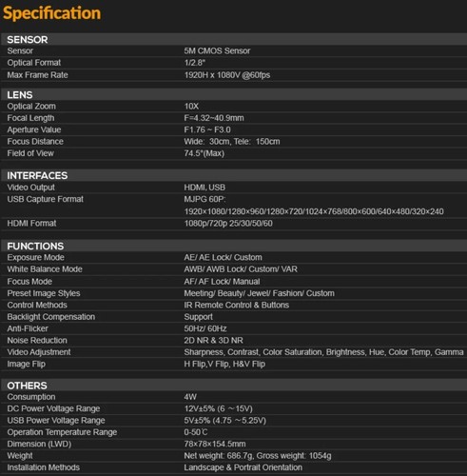The image size is (467, 476).
Task: Select the HDMI, USB video output value
Action: point(204,188)
